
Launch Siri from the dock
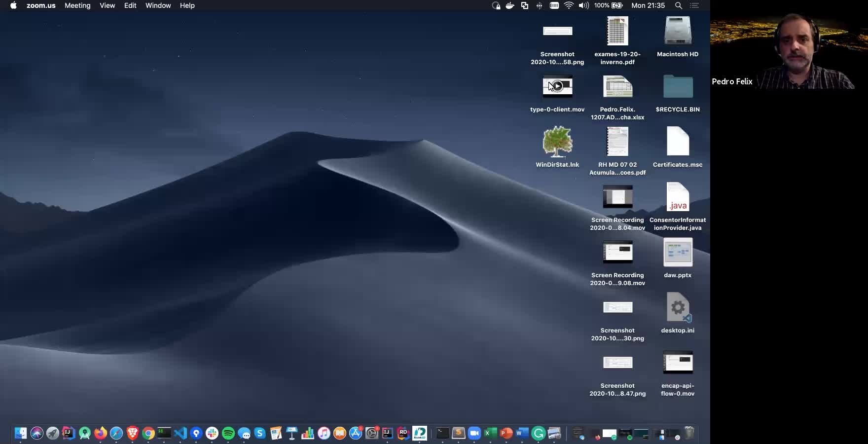[x=37, y=433]
